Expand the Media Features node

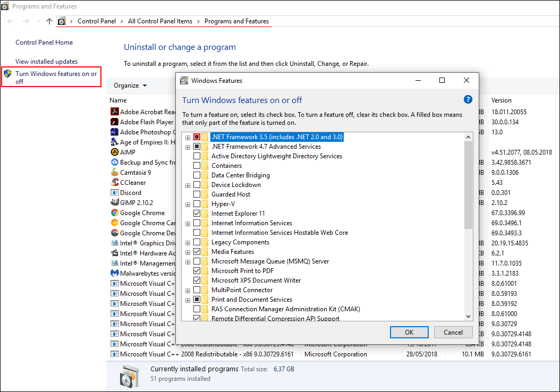click(x=188, y=252)
